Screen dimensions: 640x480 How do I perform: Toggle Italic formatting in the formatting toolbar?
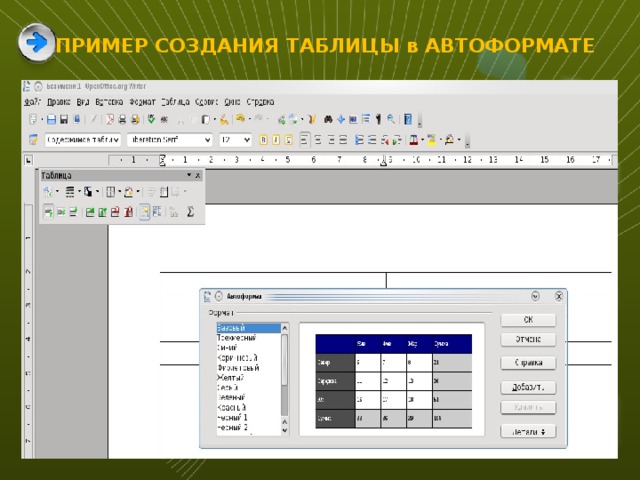point(276,140)
